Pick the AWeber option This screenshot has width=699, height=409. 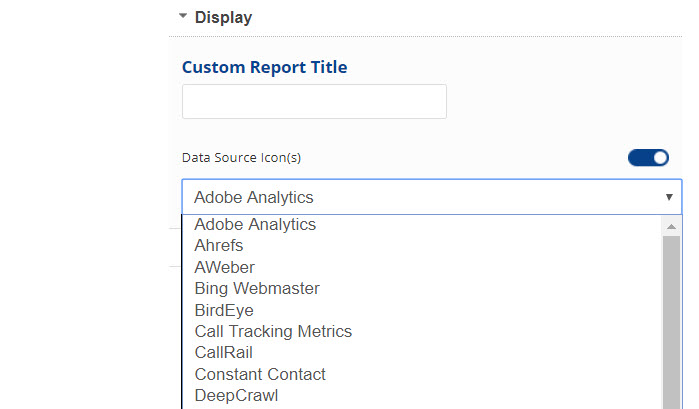[224, 267]
